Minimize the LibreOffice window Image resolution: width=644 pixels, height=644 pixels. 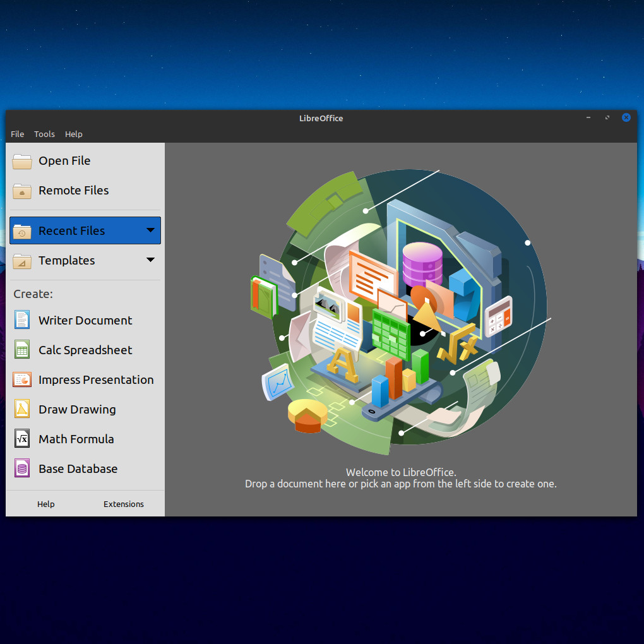point(588,118)
